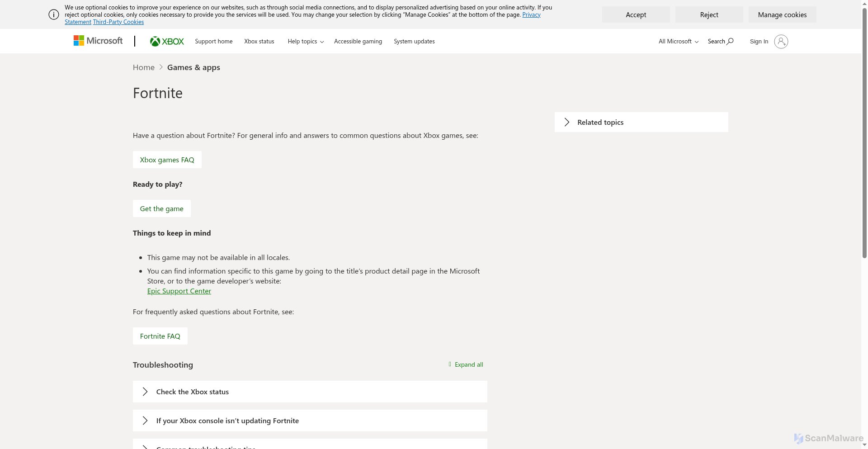Open System updates page
The height and width of the screenshot is (449, 868).
tap(414, 41)
